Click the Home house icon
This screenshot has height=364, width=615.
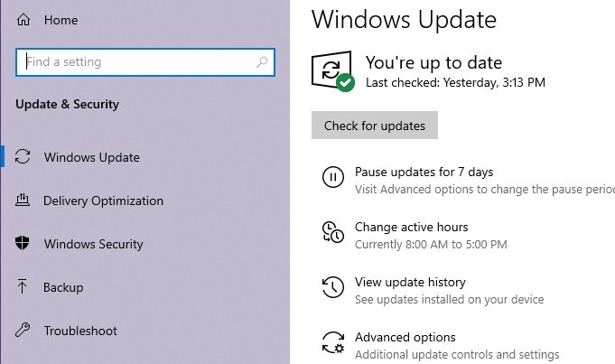pos(23,19)
